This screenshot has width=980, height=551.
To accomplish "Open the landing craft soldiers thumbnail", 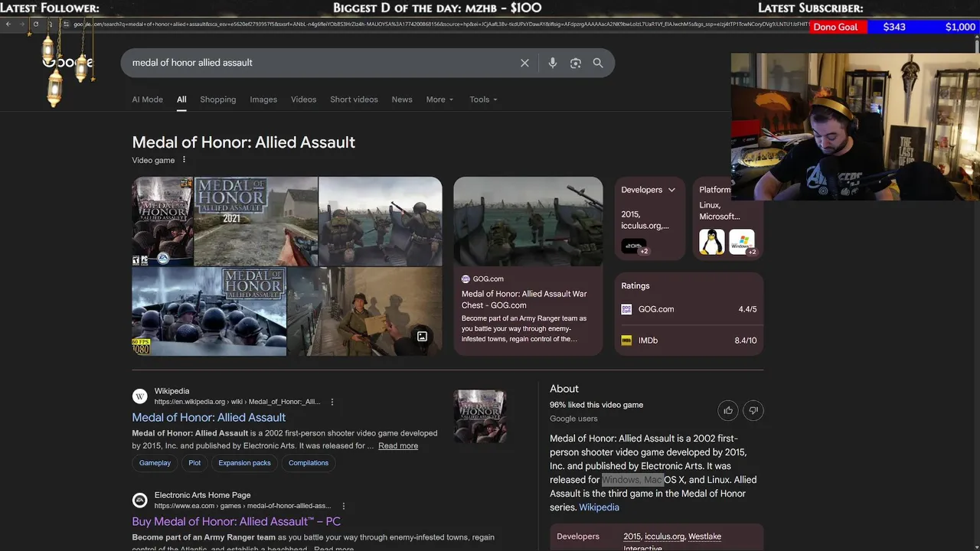I will (x=381, y=221).
